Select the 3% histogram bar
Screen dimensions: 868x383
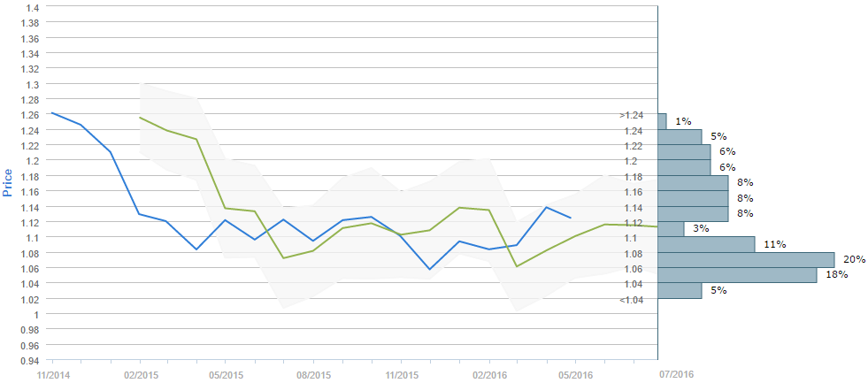[x=671, y=229]
